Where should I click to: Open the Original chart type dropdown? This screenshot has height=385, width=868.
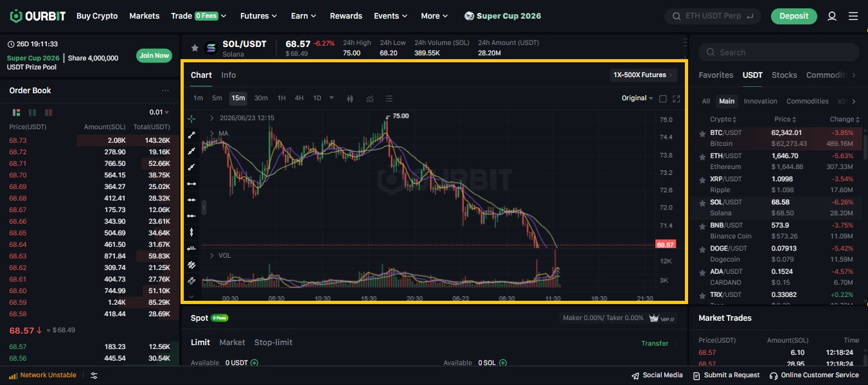pos(637,98)
